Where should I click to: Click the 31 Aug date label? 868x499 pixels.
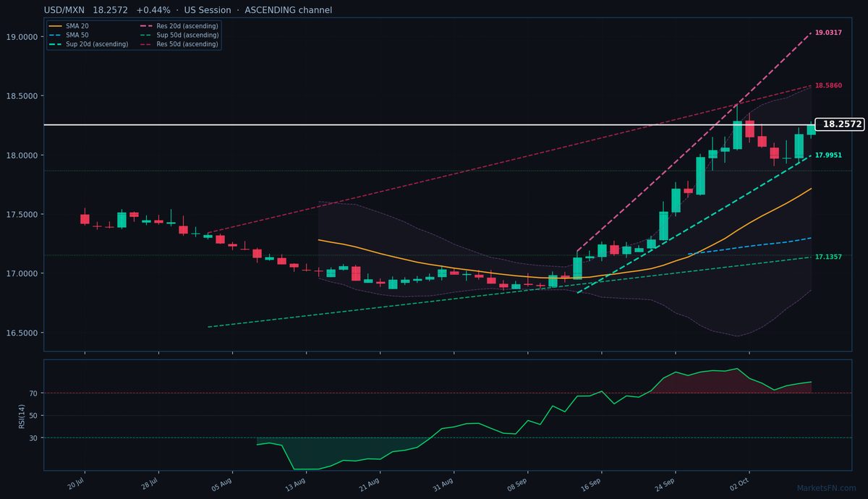pyautogui.click(x=443, y=482)
